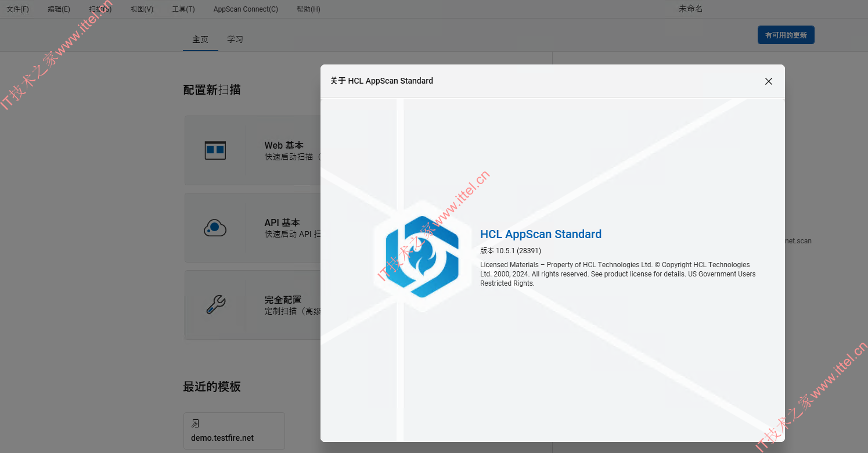Select the API 基本 scan card

click(253, 228)
